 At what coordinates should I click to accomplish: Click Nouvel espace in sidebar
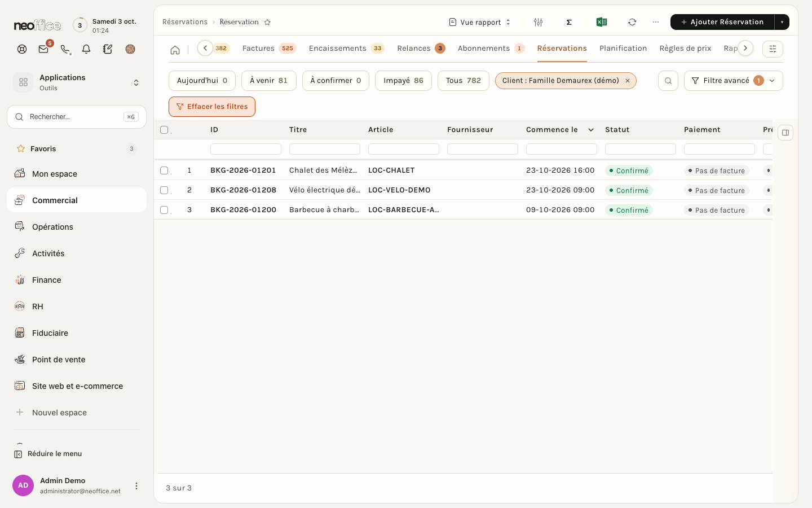[x=77, y=413]
